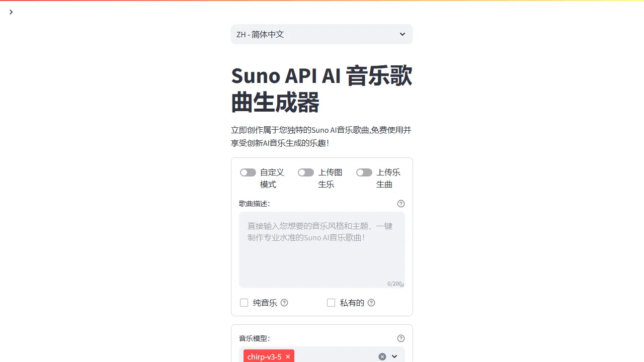Click the textarea resize handle corner
Screen dimensions: 644x362
click(x=402, y=285)
